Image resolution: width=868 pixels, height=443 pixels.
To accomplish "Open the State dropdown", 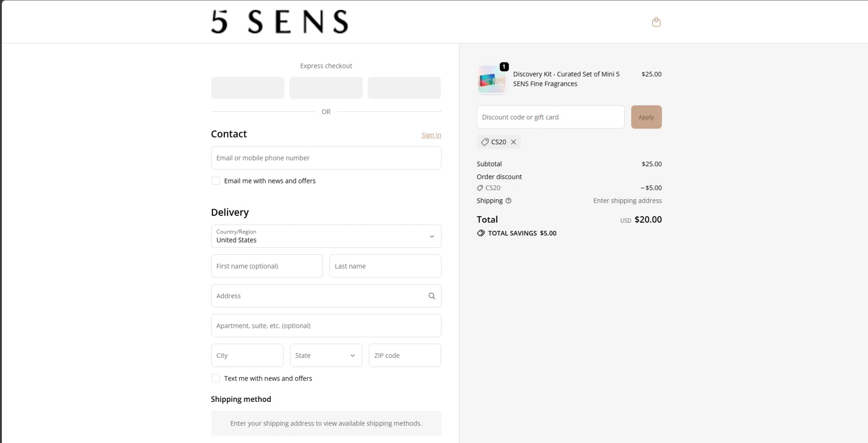I will (x=326, y=356).
